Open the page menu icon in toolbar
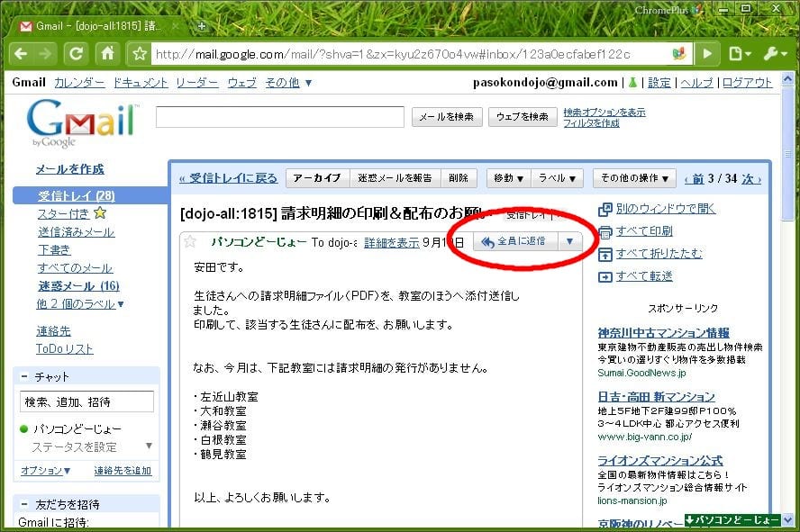The image size is (800, 532). (x=739, y=53)
